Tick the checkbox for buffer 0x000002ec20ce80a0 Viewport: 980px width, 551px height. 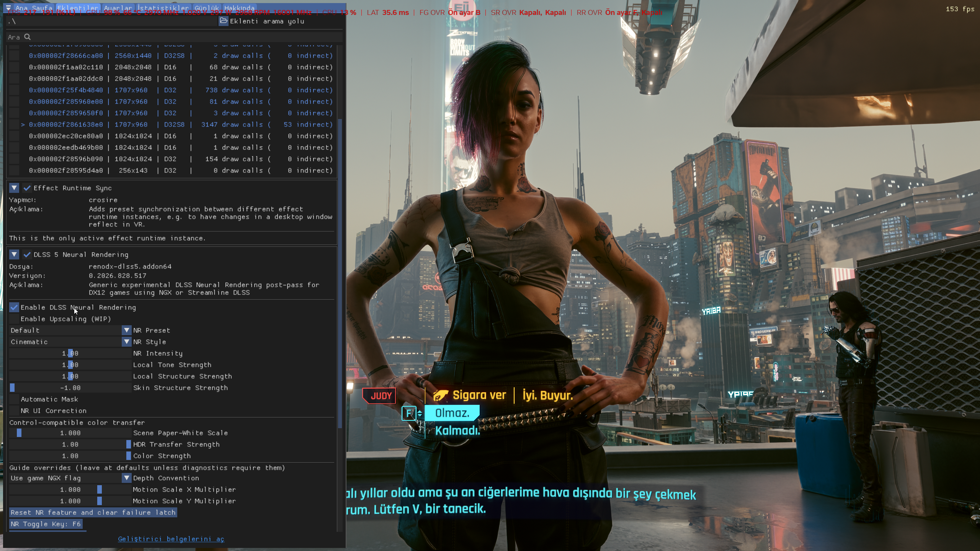click(14, 136)
